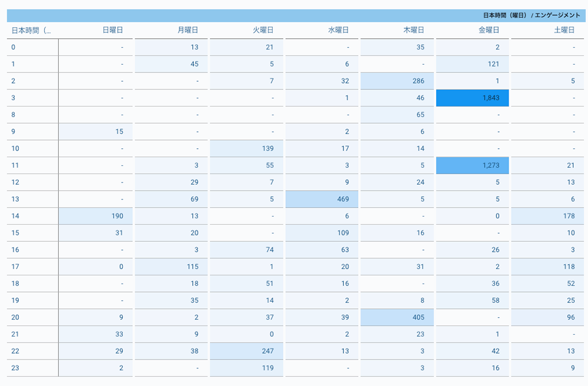Select the Friday cell showing 36

pos(473,284)
